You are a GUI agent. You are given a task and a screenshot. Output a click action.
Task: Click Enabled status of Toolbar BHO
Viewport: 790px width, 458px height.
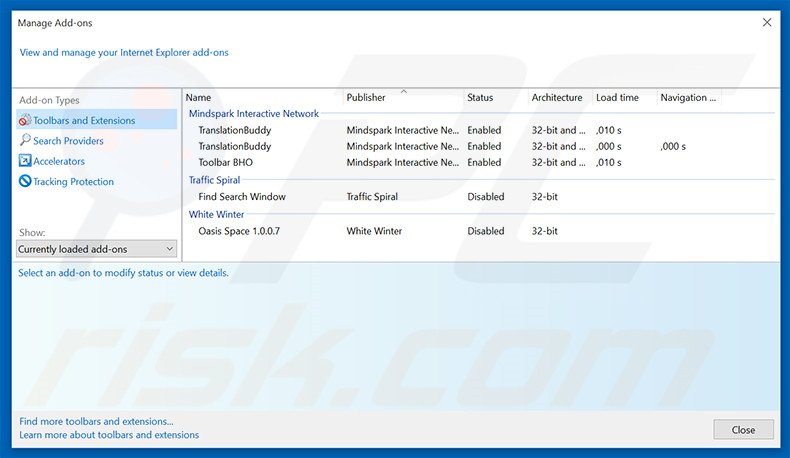(484, 162)
